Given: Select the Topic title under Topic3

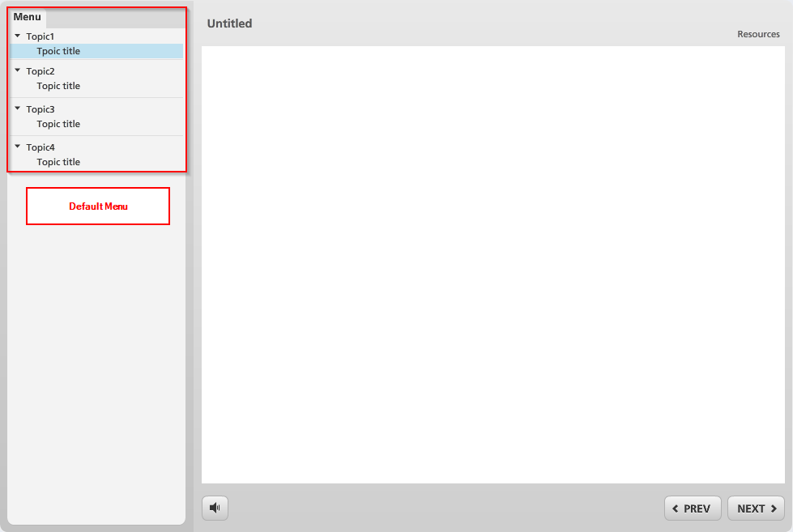Looking at the screenshot, I should point(58,124).
